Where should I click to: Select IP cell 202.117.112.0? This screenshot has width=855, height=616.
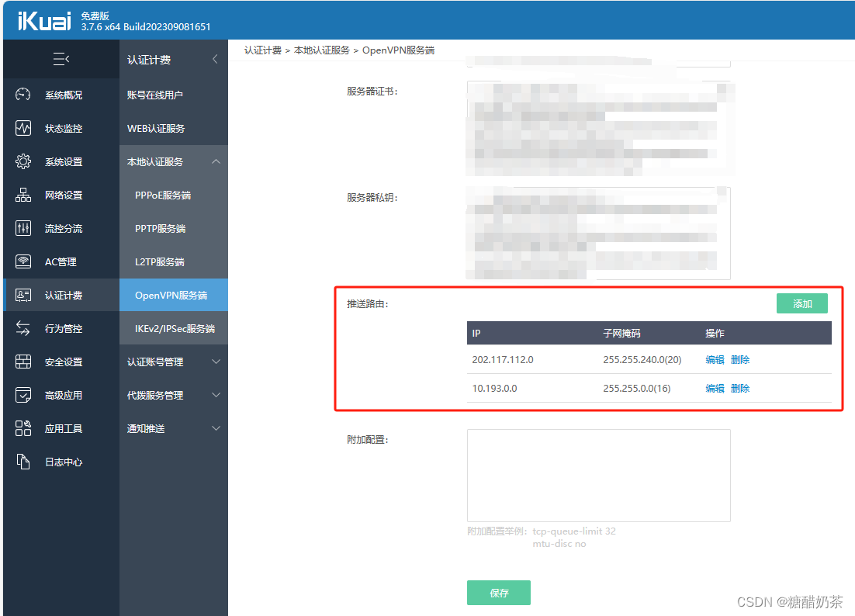[503, 359]
